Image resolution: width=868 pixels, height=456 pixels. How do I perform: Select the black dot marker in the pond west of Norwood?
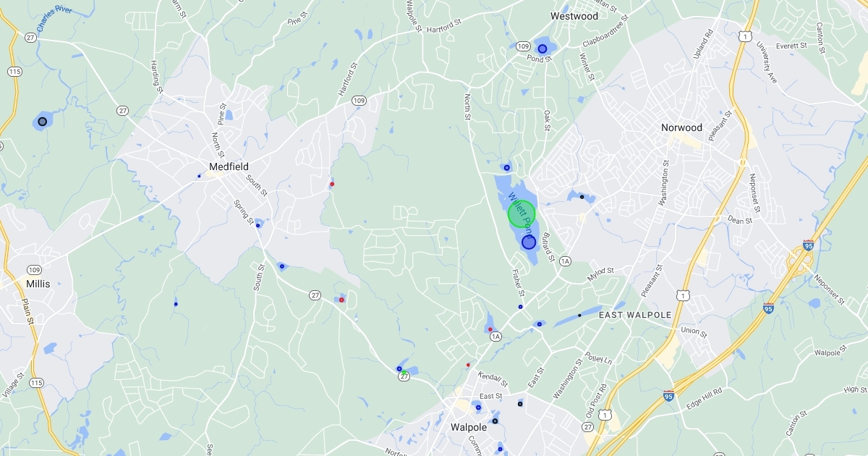(582, 197)
